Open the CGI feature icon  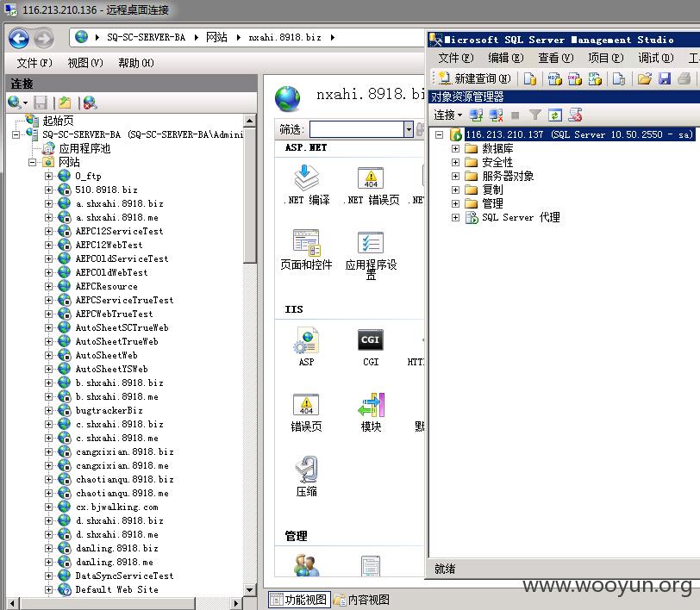tap(371, 347)
